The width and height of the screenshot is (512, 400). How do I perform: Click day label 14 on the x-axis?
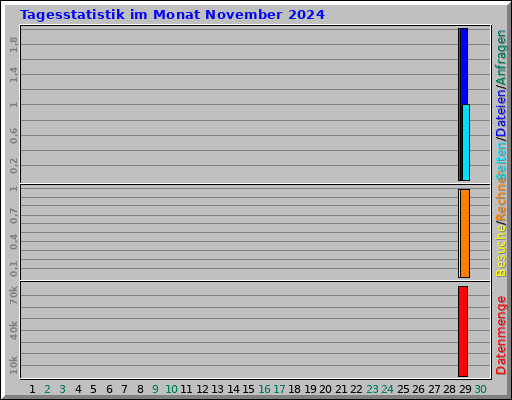pyautogui.click(x=233, y=389)
